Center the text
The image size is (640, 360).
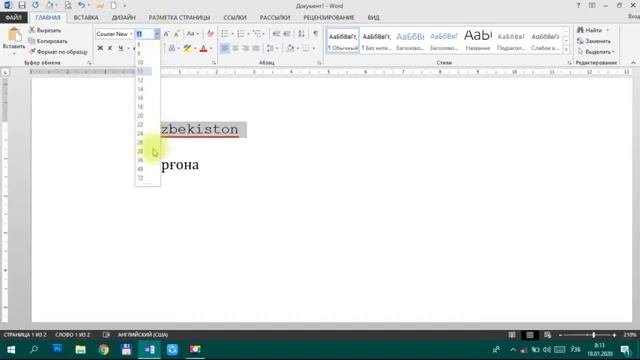click(x=236, y=48)
